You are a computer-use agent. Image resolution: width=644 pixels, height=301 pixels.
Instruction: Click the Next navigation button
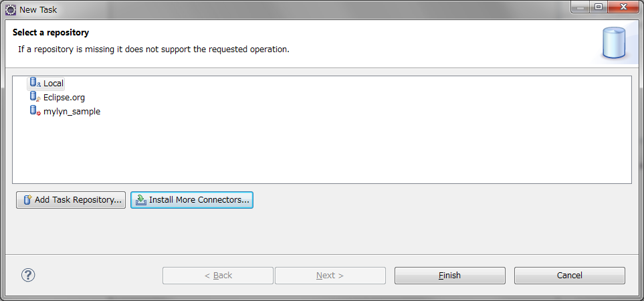[x=330, y=276]
